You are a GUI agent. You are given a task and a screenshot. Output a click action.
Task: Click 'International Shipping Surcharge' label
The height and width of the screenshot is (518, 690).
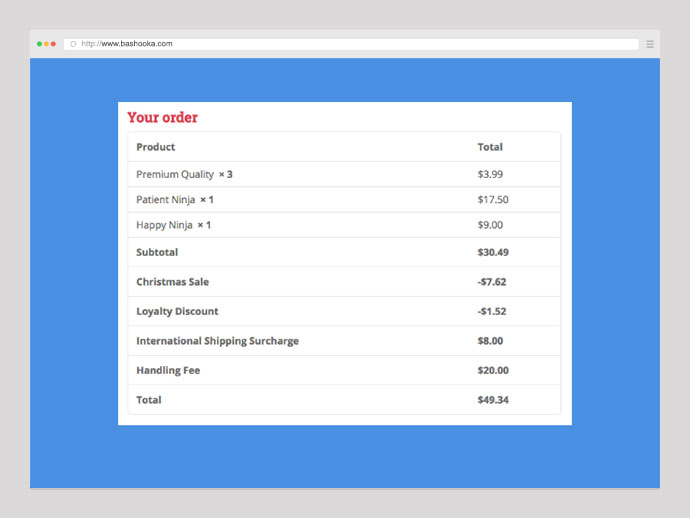(217, 341)
